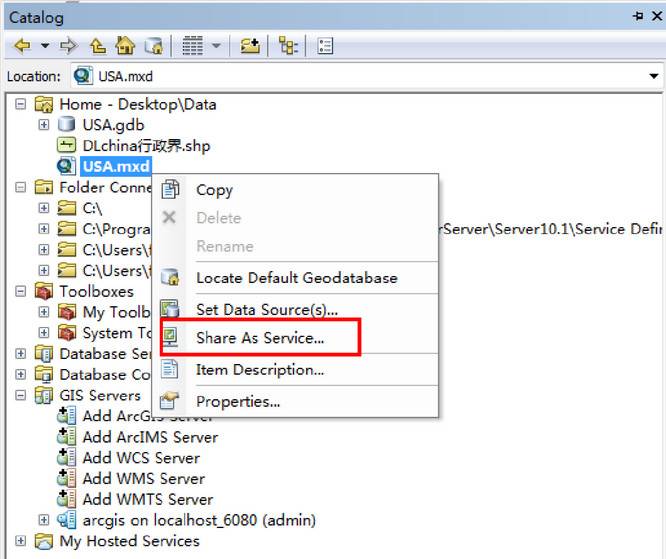
Task: Click the Back arrow in Catalog toolbar
Action: 23,45
